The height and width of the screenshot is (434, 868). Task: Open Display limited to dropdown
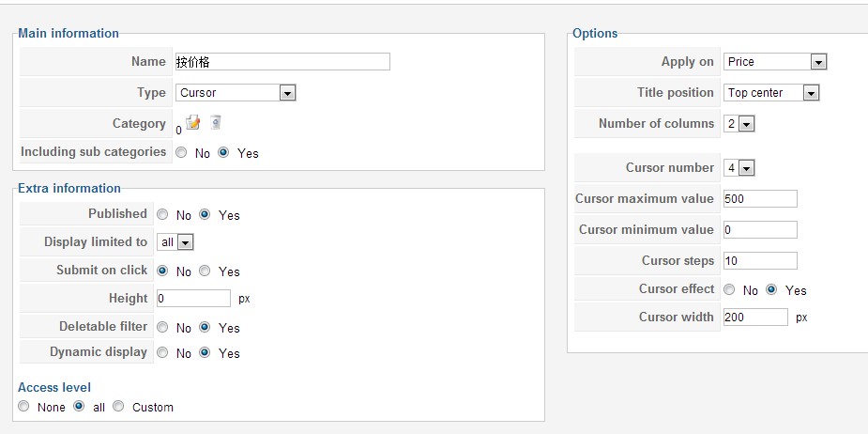(x=175, y=242)
